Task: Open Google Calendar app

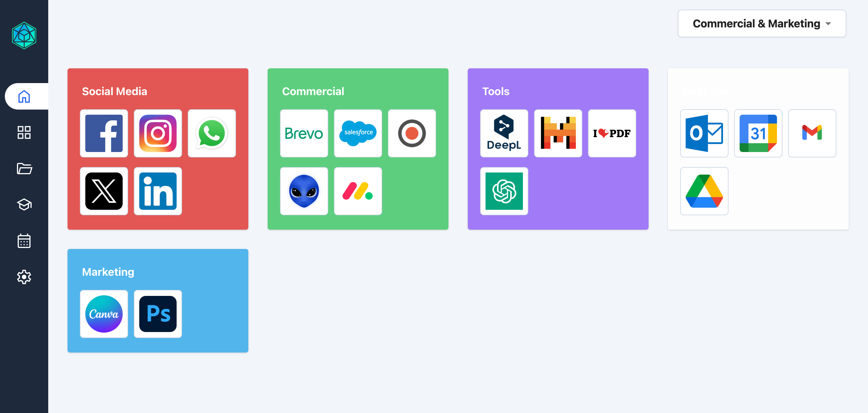Action: [758, 132]
